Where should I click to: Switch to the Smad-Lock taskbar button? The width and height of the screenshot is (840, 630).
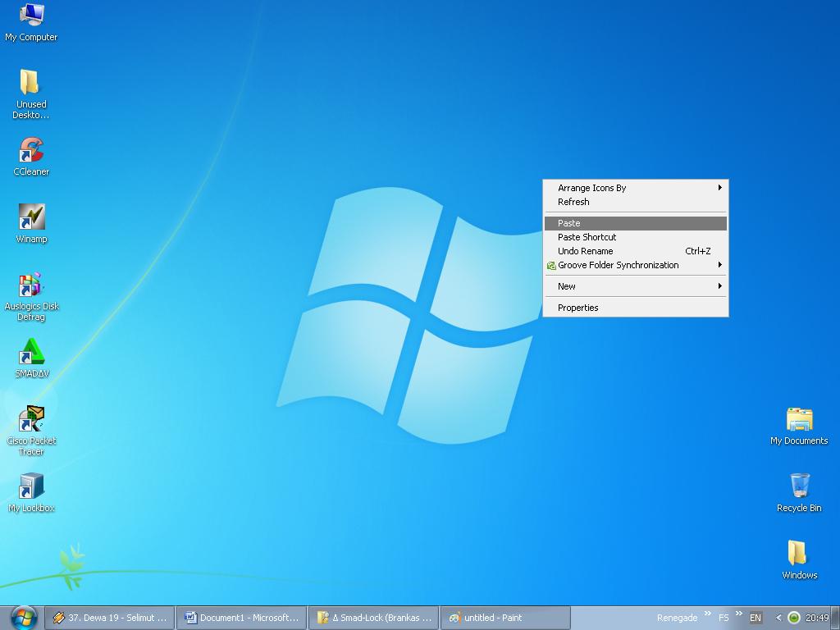click(x=374, y=618)
